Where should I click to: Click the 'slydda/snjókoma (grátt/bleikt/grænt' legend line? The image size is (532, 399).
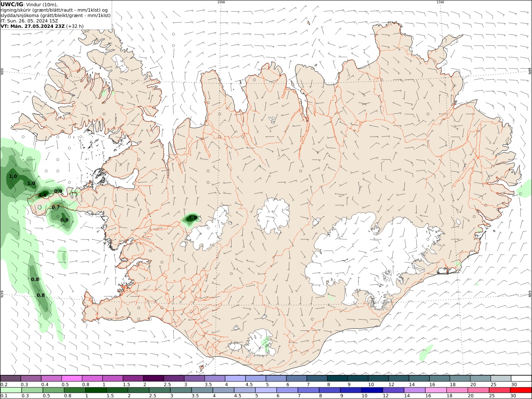(56, 15)
